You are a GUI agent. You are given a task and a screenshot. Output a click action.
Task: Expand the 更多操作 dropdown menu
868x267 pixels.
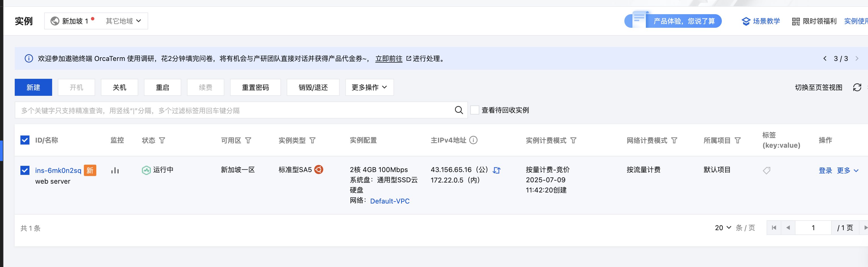(x=369, y=87)
